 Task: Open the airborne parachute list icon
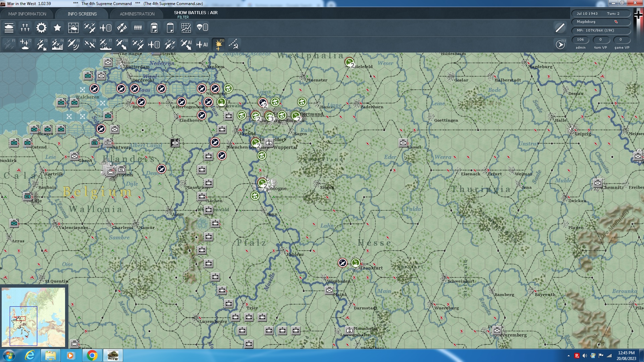[x=202, y=27]
